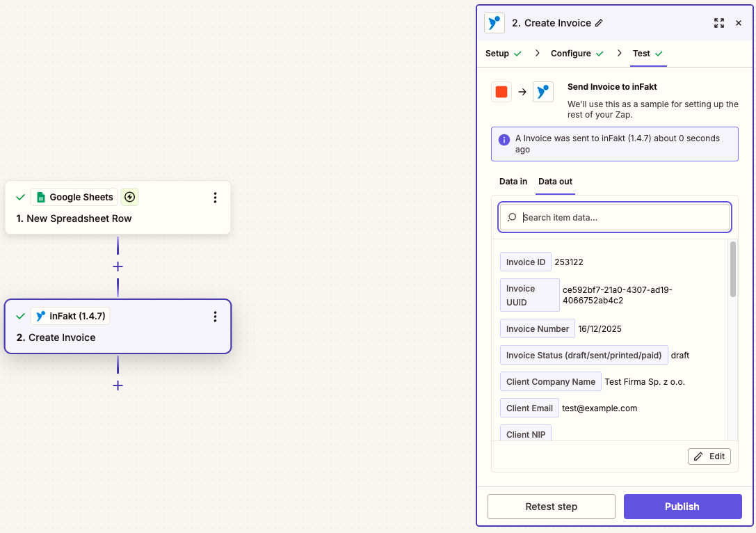Select the Create Invoice step card
Image resolution: width=756 pixels, height=533 pixels.
tap(118, 326)
